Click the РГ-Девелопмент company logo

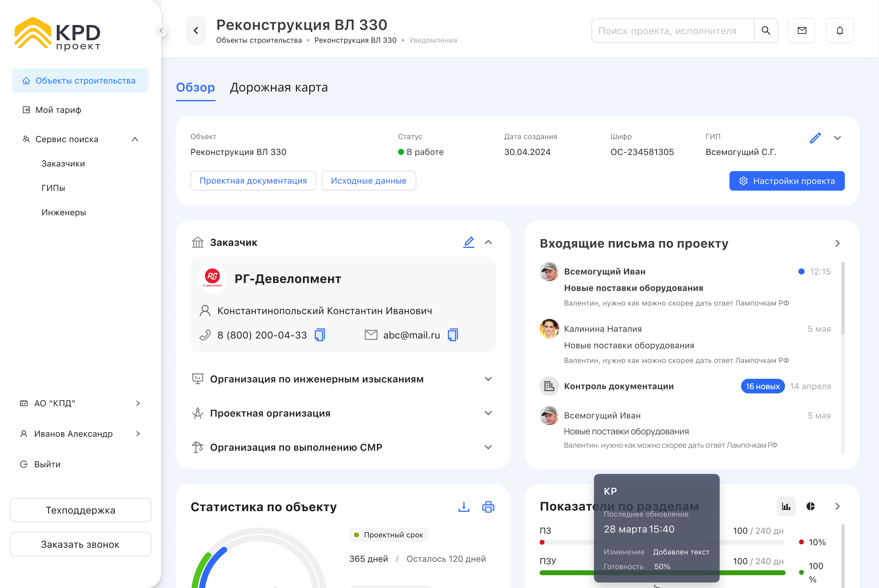(x=212, y=278)
